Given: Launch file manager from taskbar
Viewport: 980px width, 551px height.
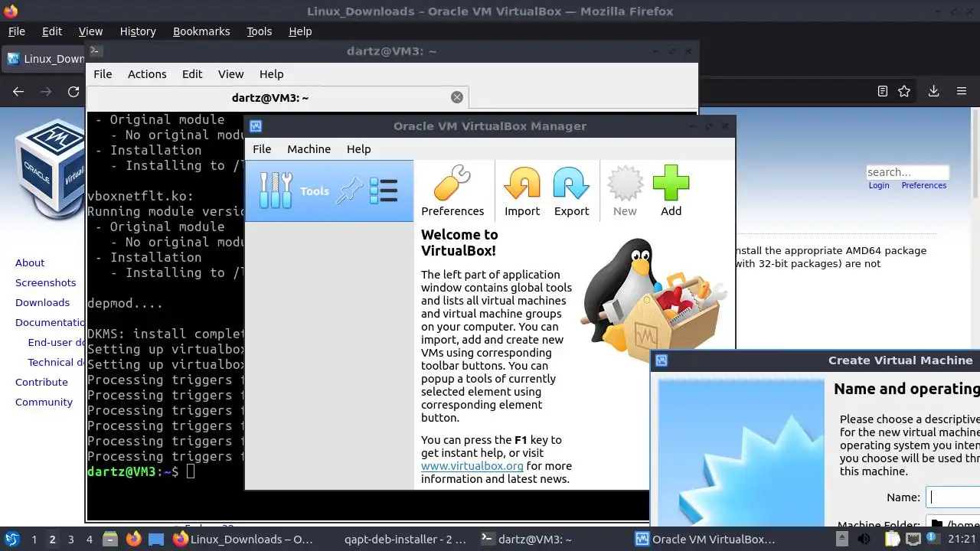Looking at the screenshot, I should [109, 539].
